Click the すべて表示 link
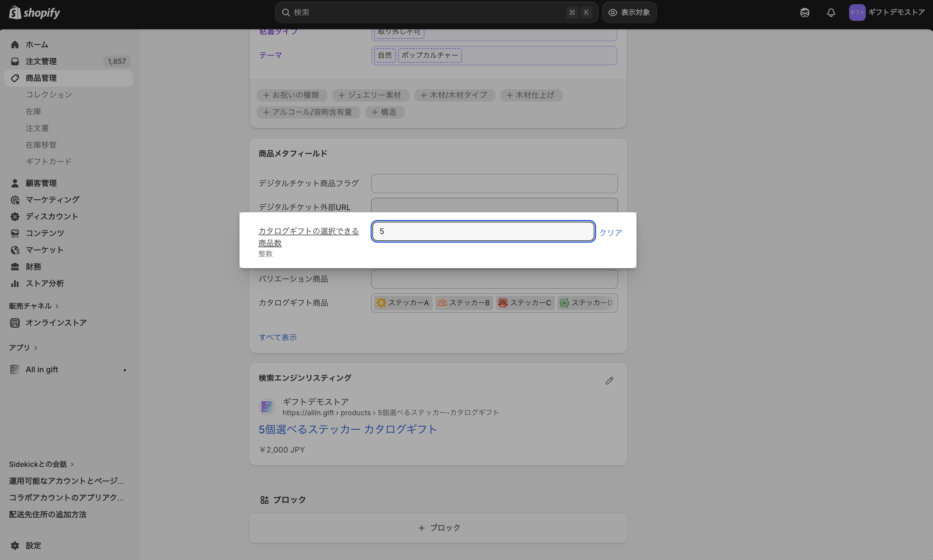 click(277, 337)
